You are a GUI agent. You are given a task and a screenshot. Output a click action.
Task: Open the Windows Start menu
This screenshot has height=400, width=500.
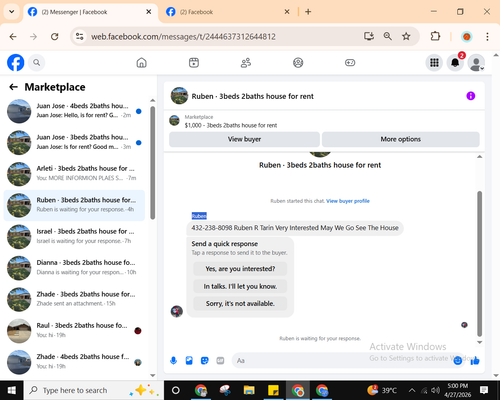[x=12, y=390]
